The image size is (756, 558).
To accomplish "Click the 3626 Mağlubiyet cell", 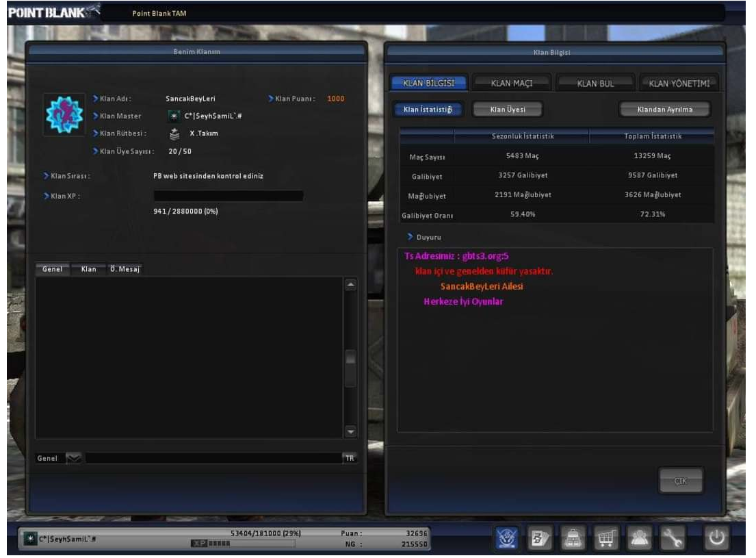I will click(x=653, y=194).
